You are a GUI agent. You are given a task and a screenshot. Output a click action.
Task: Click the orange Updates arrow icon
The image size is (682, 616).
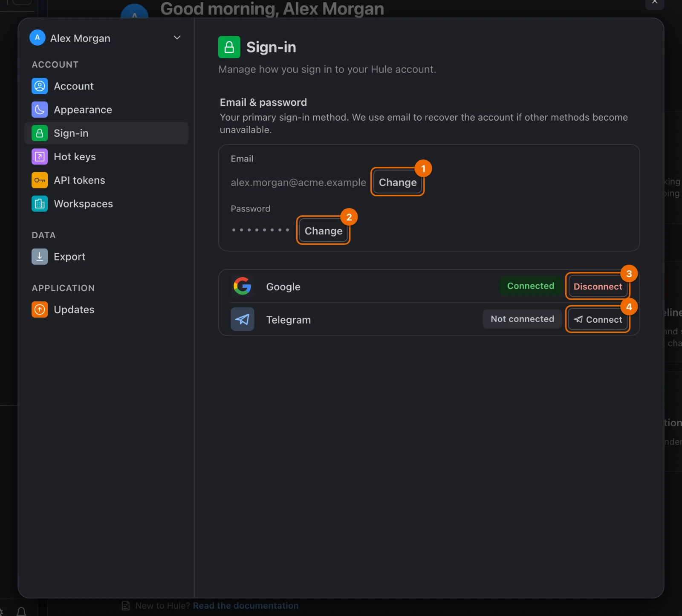pyautogui.click(x=40, y=309)
